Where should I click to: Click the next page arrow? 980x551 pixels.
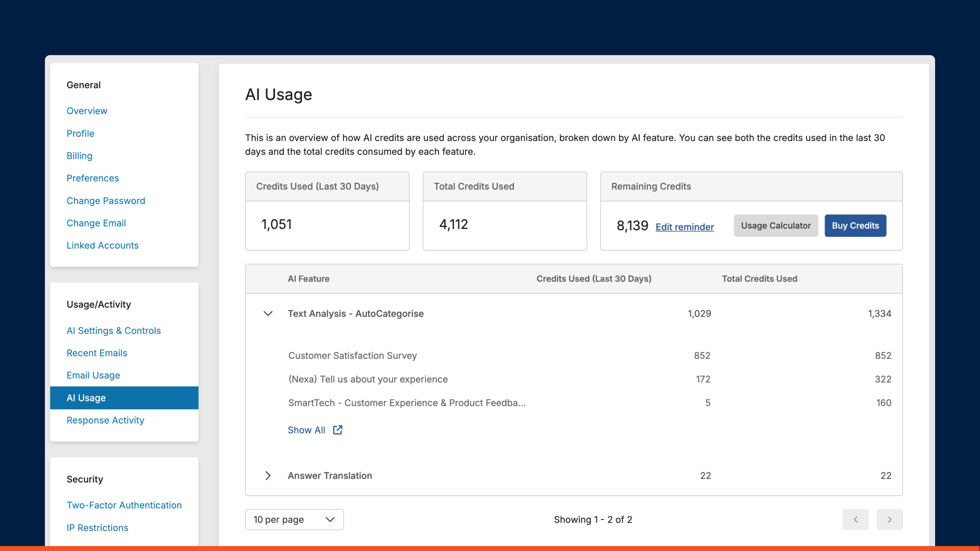[x=889, y=519]
